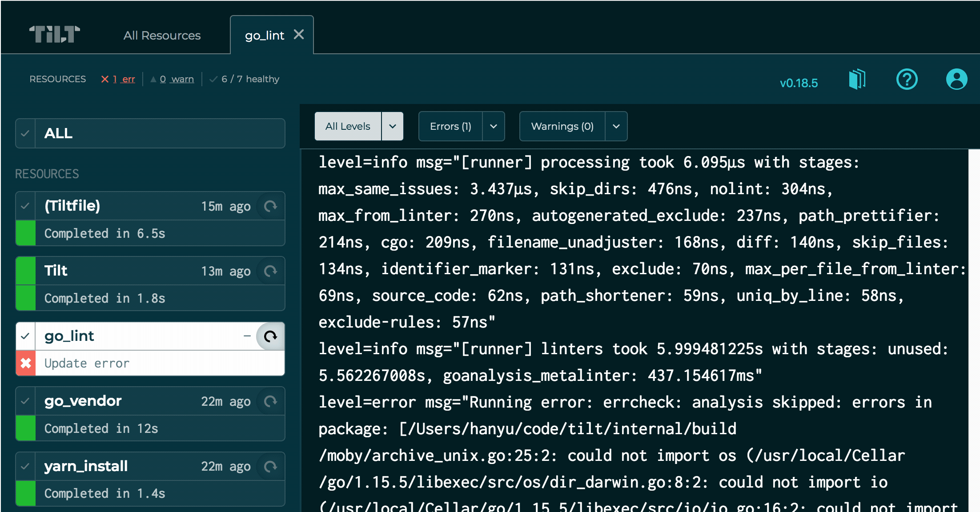The height and width of the screenshot is (512, 980).
Task: Click the '13m ago' timestamp on Tilt
Action: coord(226,271)
